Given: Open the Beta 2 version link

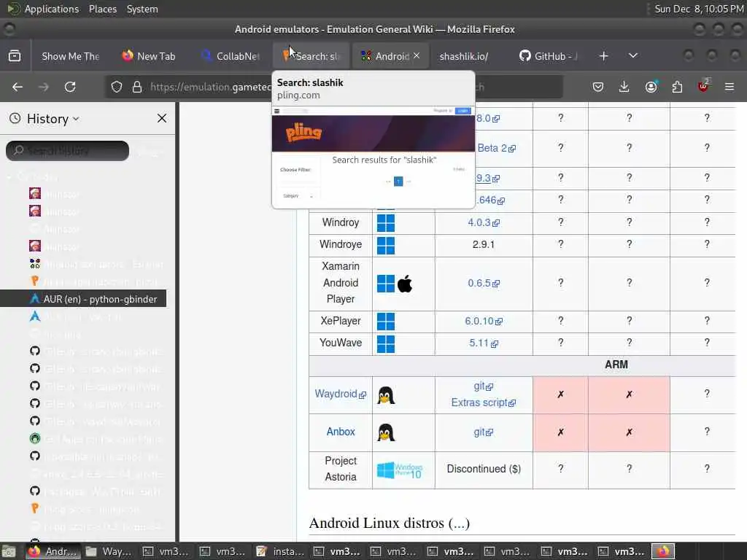Looking at the screenshot, I should (496, 148).
